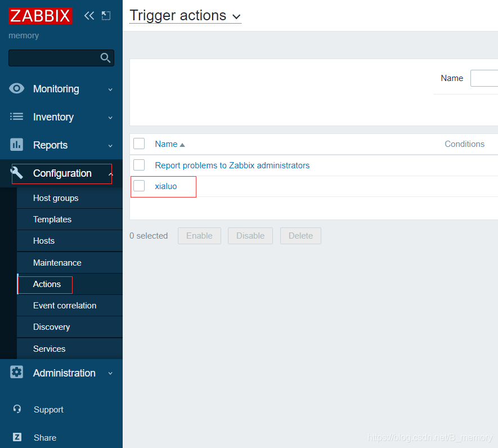
Task: Open Host groups submenu item
Action: pyautogui.click(x=70, y=198)
